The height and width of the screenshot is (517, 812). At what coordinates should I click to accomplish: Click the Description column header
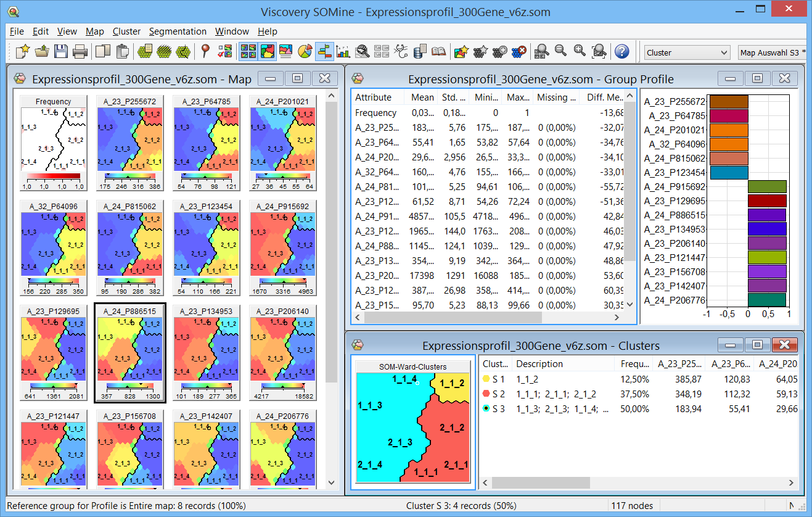pos(539,364)
